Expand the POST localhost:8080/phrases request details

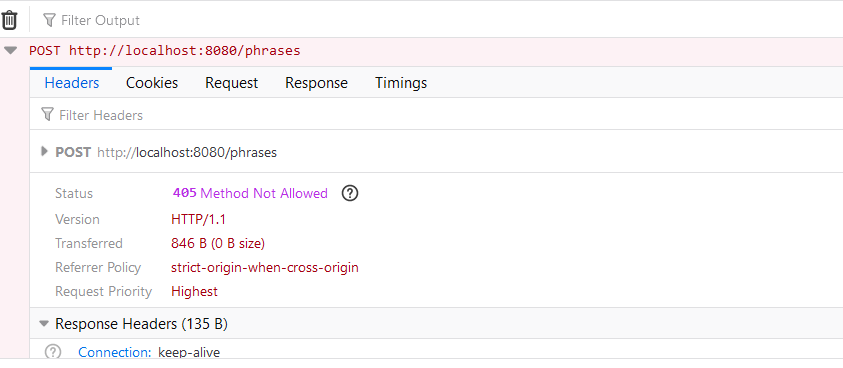coord(45,152)
